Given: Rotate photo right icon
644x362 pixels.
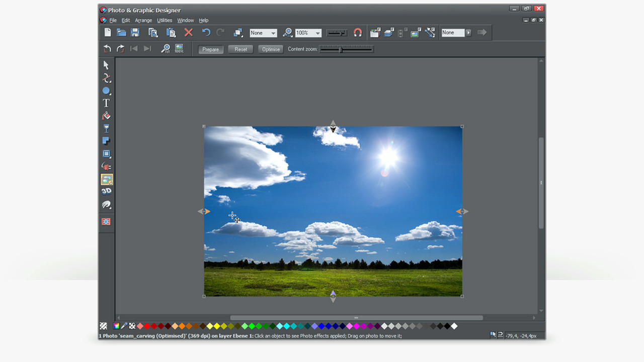Looking at the screenshot, I should [120, 49].
